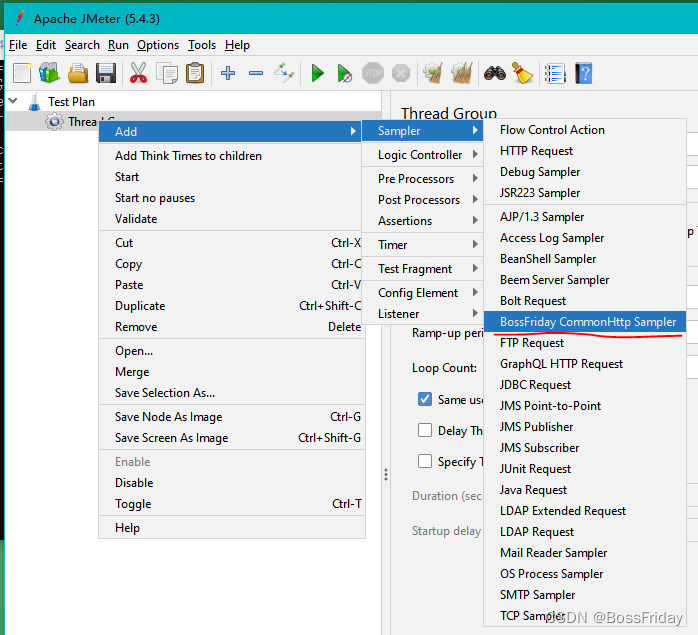Image resolution: width=698 pixels, height=635 pixels.
Task: Click the Test Plan flask icon
Action: [x=34, y=102]
